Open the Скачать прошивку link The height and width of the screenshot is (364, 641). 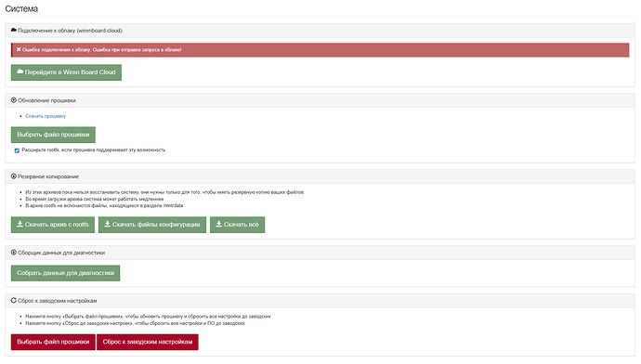(46, 116)
